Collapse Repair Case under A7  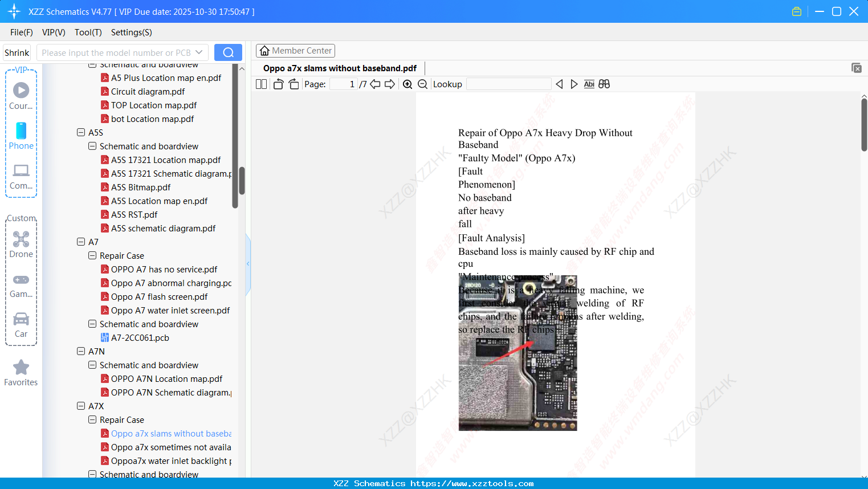[x=92, y=255]
